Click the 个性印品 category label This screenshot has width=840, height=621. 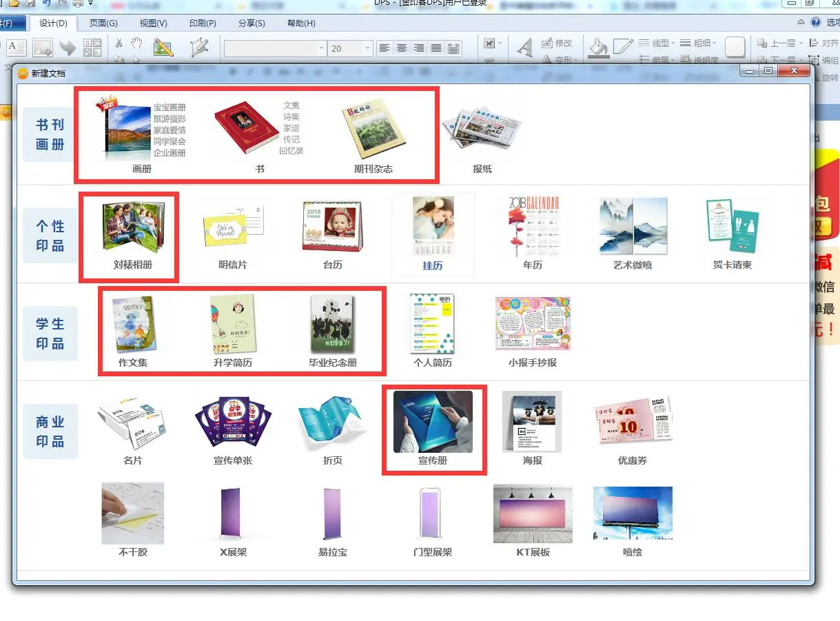[50, 236]
